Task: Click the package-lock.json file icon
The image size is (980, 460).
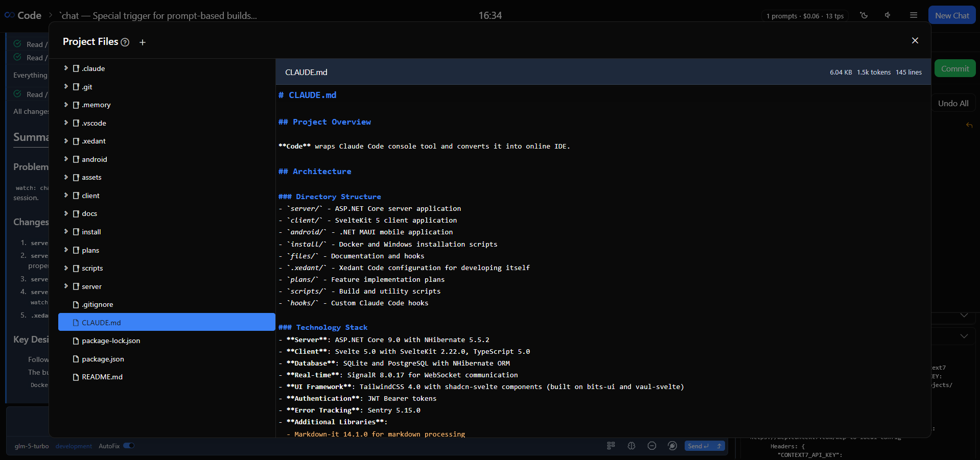Action: point(76,341)
